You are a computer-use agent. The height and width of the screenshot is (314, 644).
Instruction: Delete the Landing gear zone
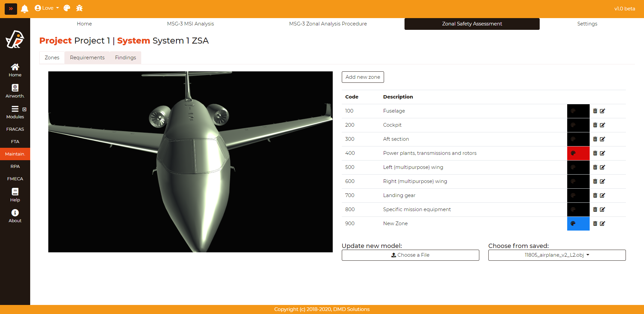coord(595,195)
